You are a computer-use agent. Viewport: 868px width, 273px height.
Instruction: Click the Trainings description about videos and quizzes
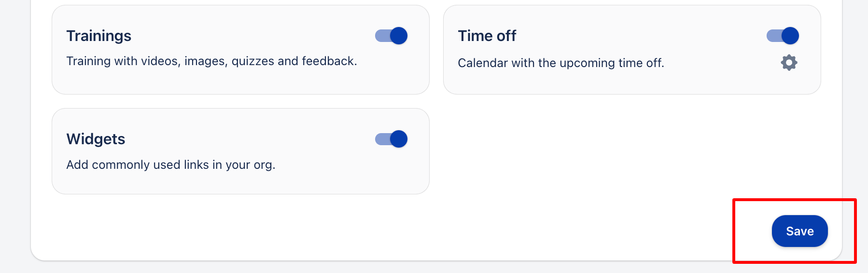pos(211,61)
